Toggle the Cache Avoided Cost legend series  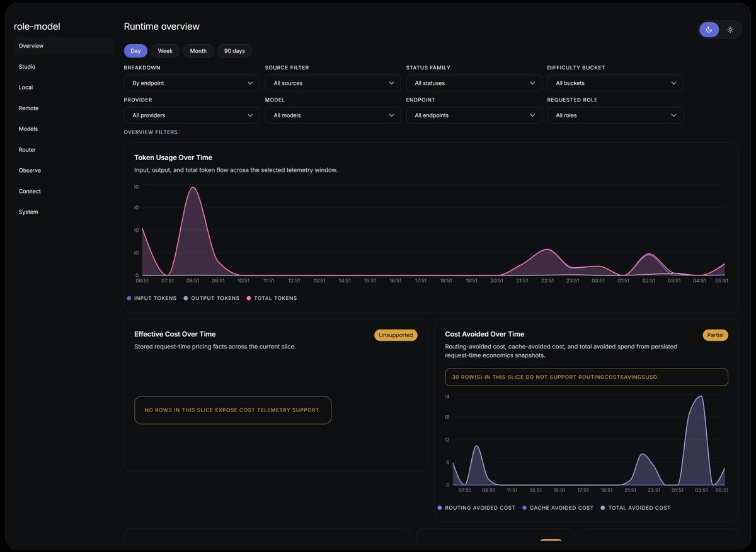pyautogui.click(x=558, y=508)
